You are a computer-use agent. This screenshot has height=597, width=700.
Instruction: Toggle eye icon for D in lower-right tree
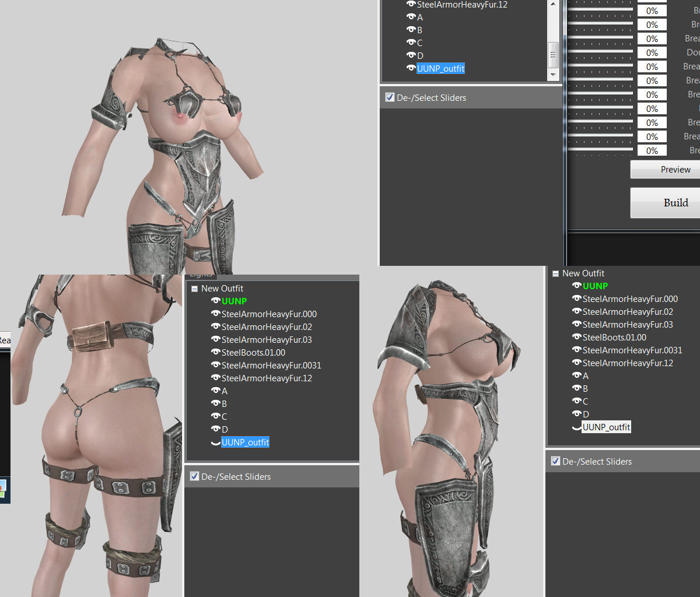point(577,415)
